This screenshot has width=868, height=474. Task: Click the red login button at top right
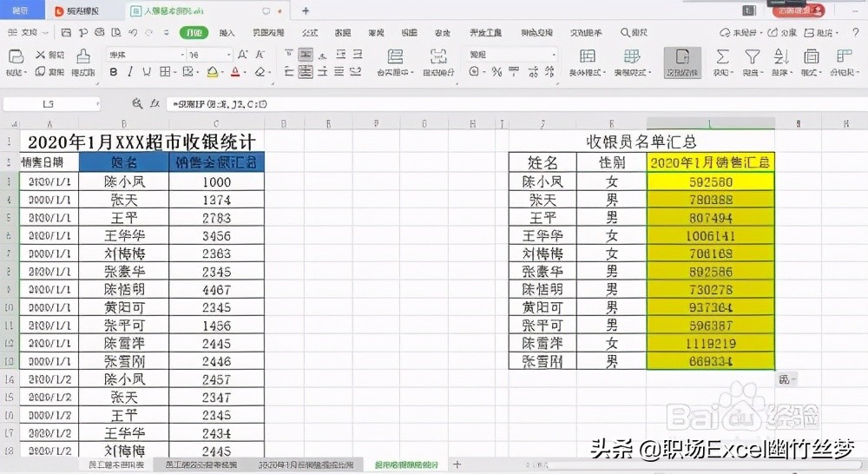coord(797,10)
